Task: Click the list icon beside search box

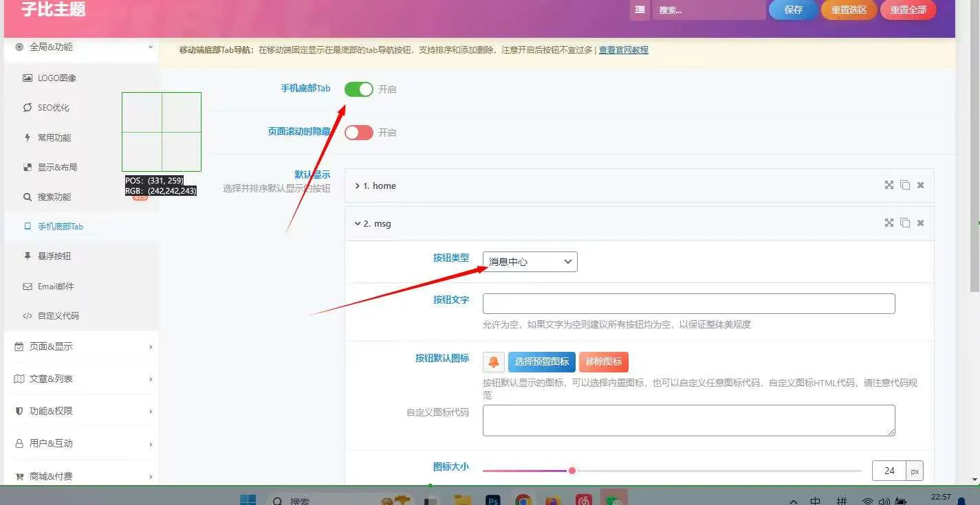Action: 640,10
